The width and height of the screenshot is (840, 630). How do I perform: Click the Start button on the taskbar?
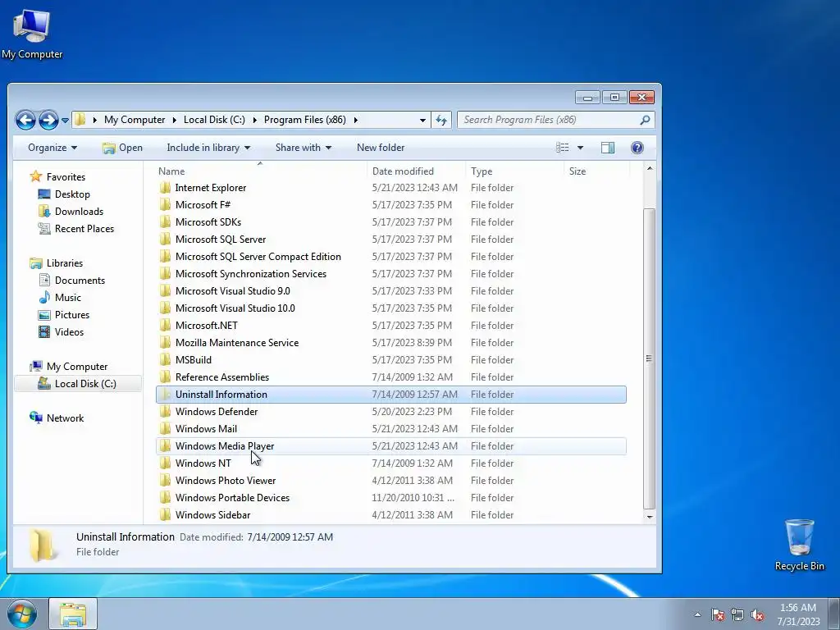coord(22,614)
